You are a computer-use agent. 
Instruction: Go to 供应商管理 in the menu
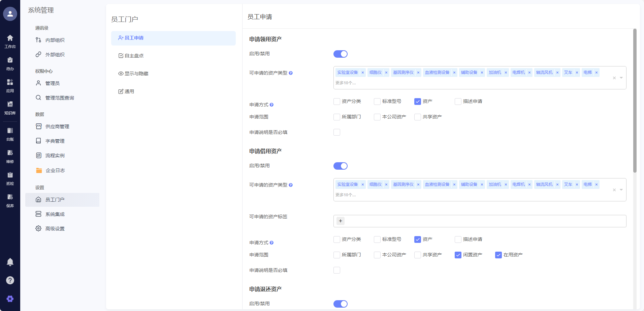pyautogui.click(x=57, y=126)
